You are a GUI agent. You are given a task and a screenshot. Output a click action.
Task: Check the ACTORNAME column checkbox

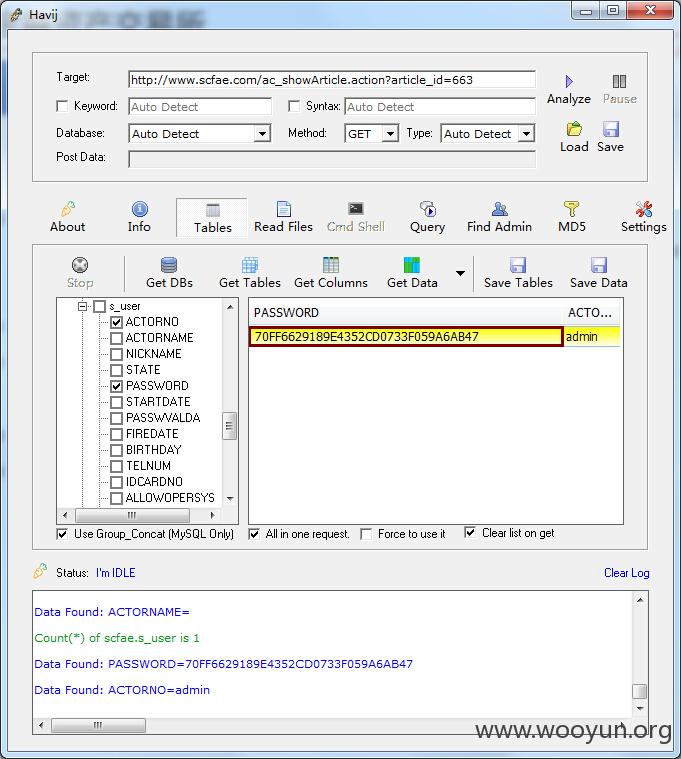click(116, 338)
